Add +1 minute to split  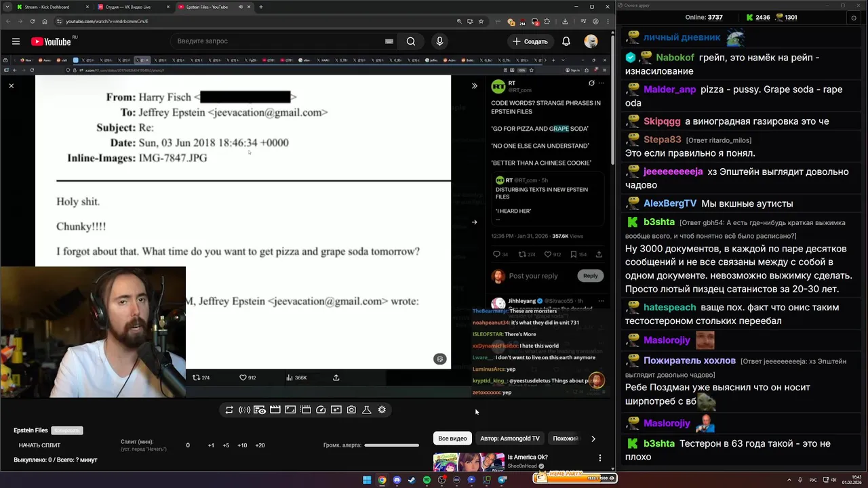tap(211, 445)
